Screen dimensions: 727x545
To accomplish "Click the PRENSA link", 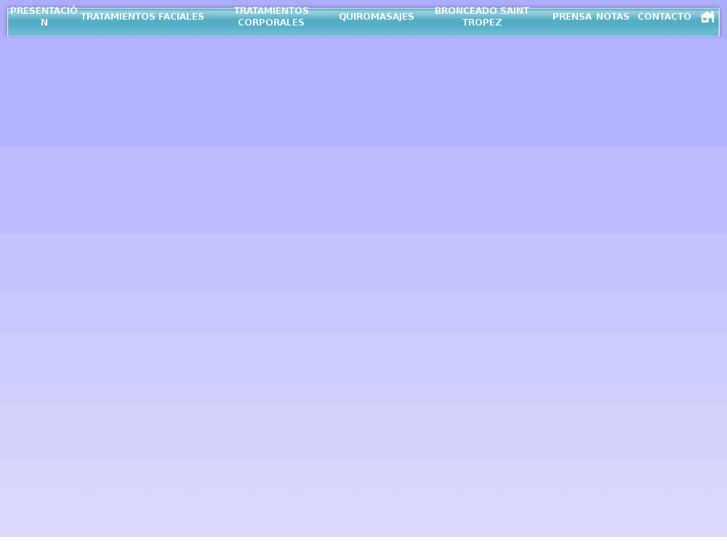I will [572, 17].
